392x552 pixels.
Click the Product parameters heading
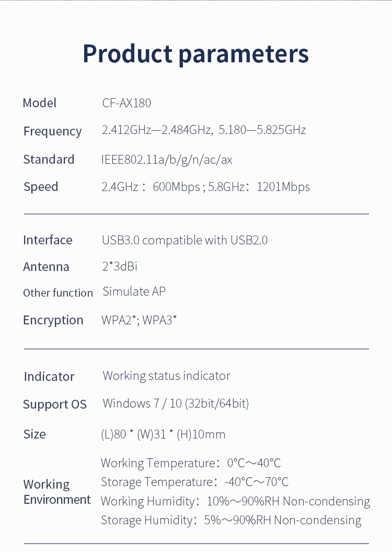click(x=195, y=54)
